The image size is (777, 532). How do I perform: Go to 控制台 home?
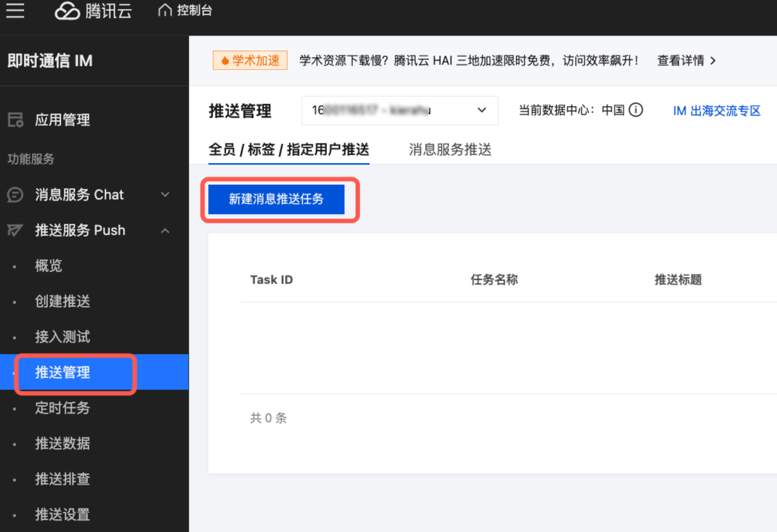pos(194,10)
